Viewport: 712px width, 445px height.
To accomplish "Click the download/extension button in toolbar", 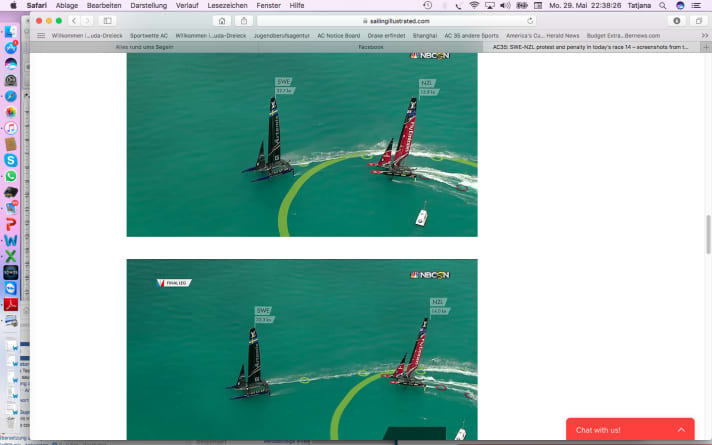I will click(x=677, y=21).
